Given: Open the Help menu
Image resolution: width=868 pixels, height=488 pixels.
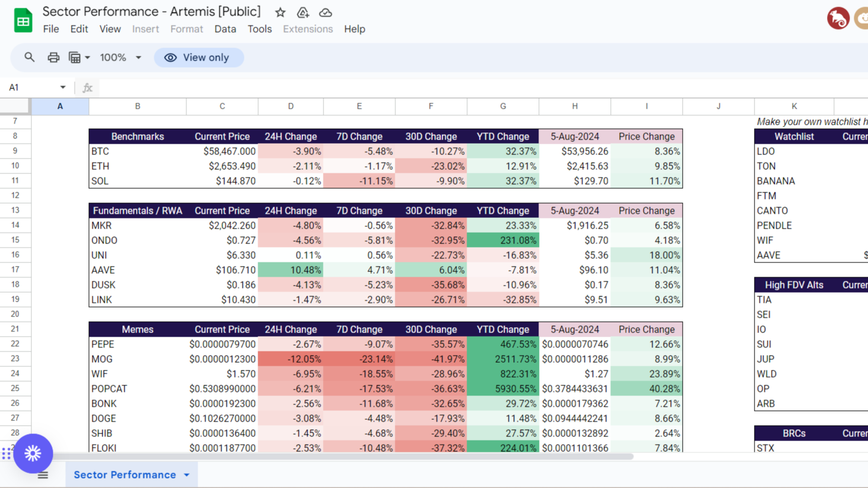Looking at the screenshot, I should [x=354, y=29].
